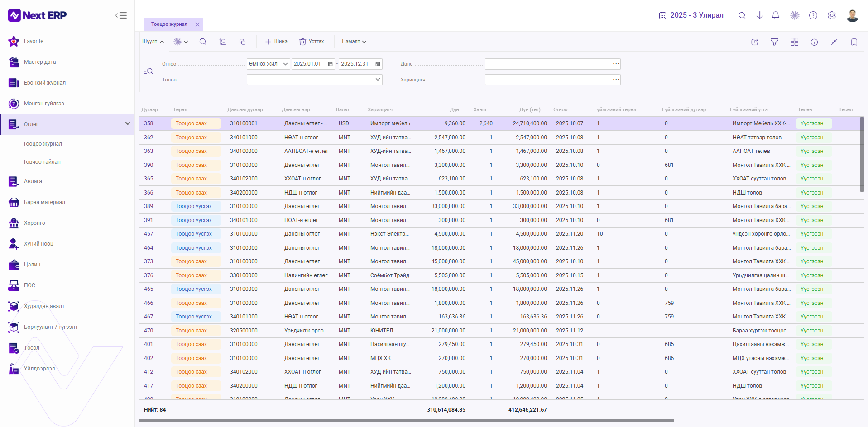
Task: Click the Шинэ new record button
Action: click(x=276, y=42)
